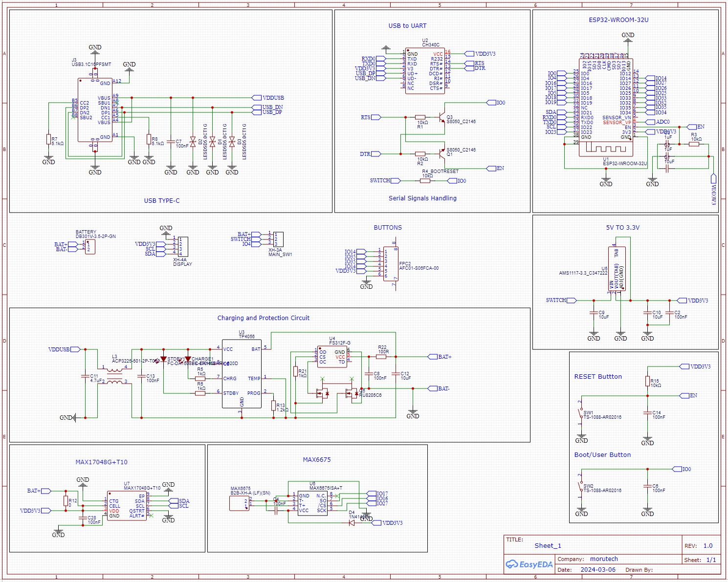The width and height of the screenshot is (728, 582).
Task: Select the STDBY1 LED symbol
Action: pyautogui.click(x=163, y=359)
